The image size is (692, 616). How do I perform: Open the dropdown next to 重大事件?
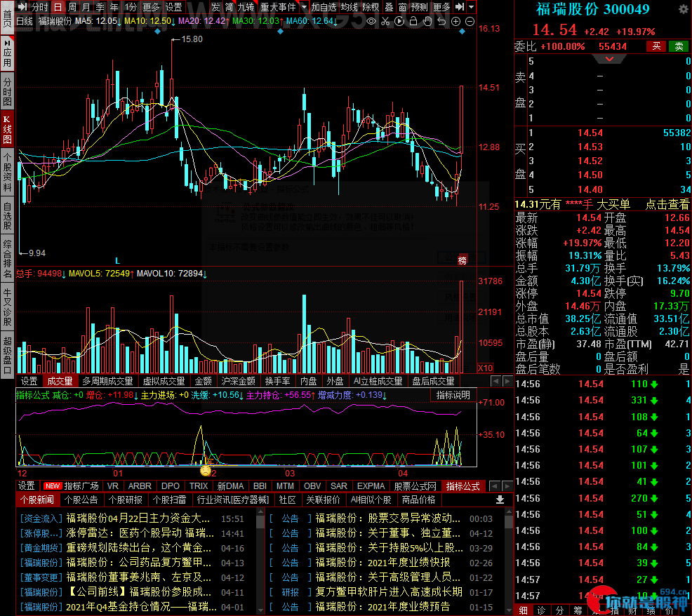pos(304,7)
